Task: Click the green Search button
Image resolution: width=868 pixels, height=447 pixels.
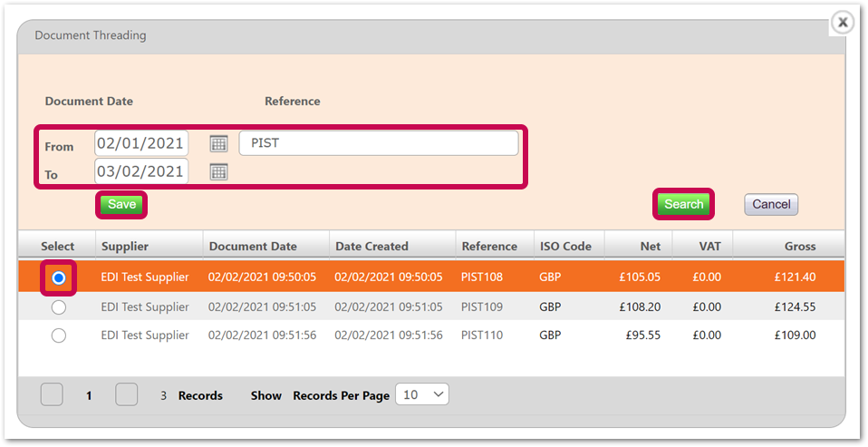Action: 684,204
